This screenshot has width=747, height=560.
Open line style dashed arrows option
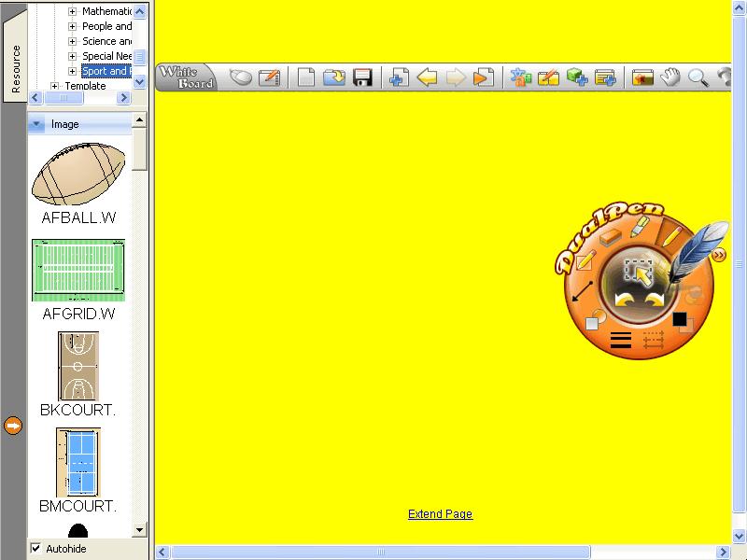click(x=653, y=340)
